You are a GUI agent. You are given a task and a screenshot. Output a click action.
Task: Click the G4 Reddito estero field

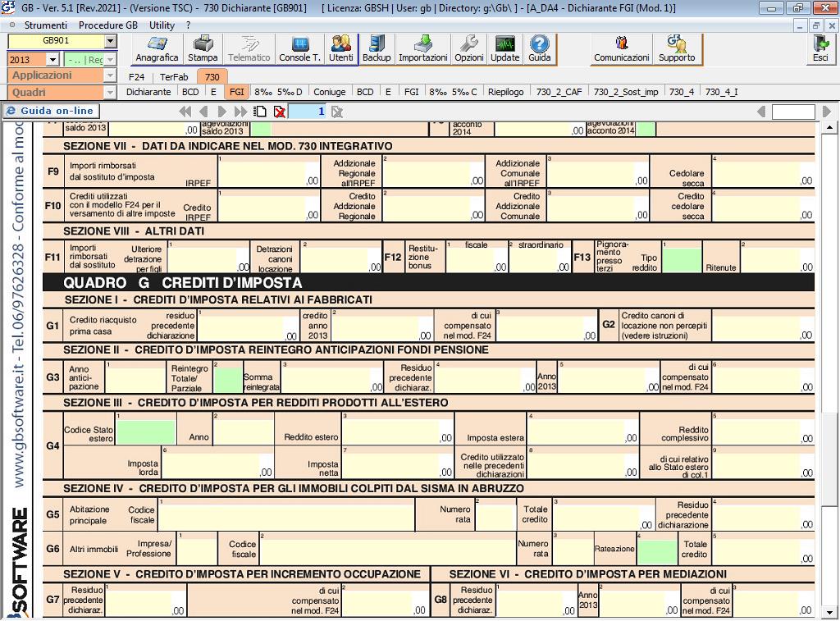pyautogui.click(x=398, y=428)
